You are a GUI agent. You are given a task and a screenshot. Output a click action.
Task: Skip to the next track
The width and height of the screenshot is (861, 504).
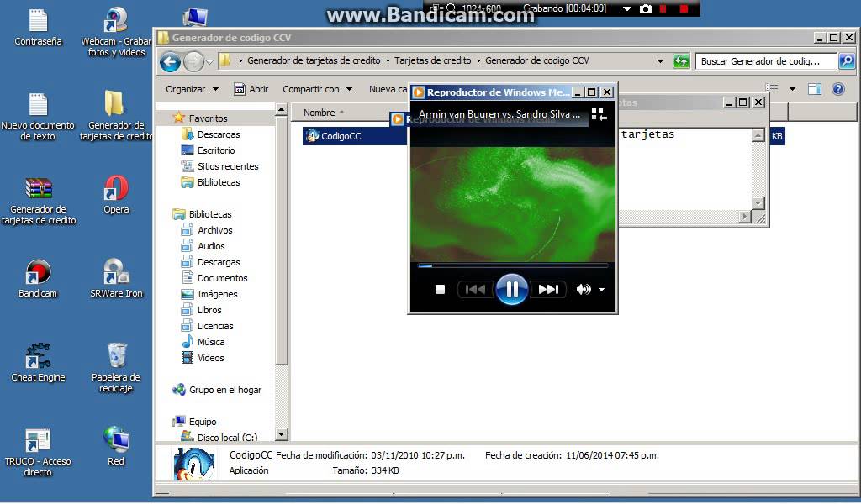(x=548, y=289)
